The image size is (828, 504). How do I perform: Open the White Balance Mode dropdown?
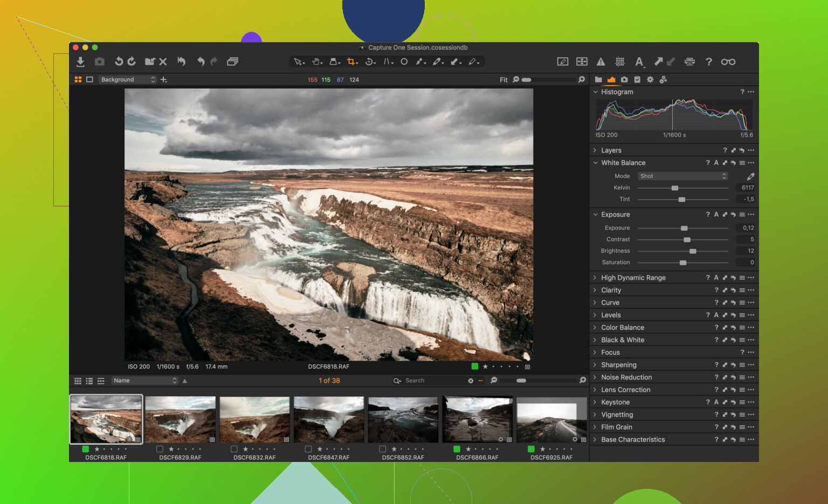pos(682,176)
